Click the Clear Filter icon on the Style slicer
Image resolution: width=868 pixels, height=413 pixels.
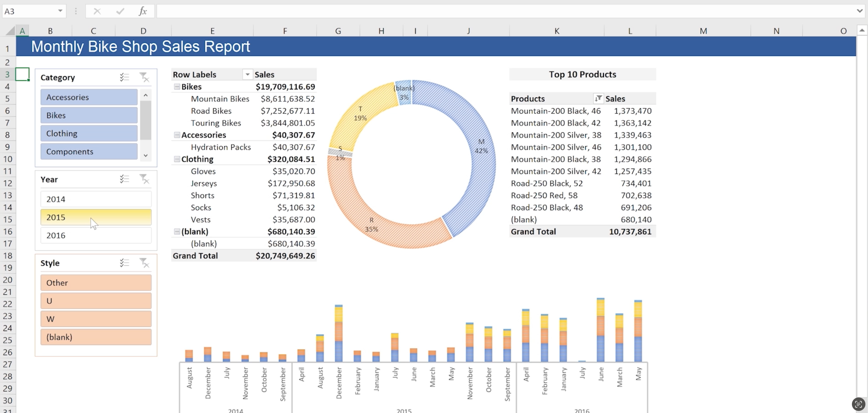coord(144,263)
